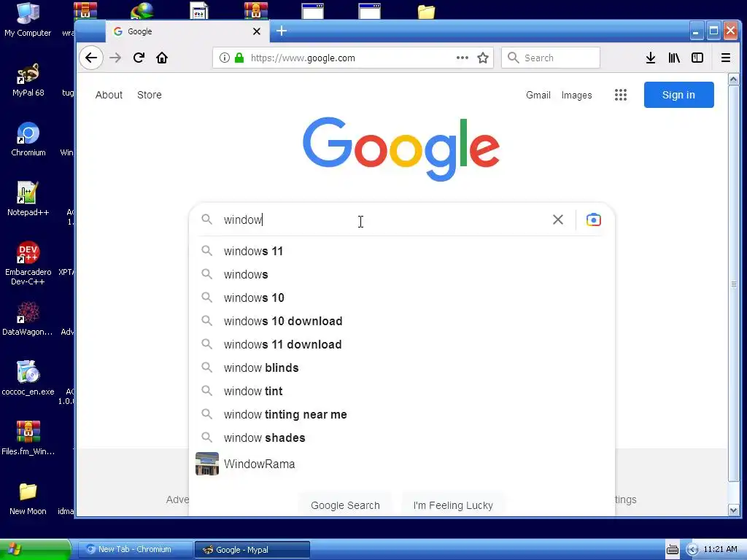Search by image with camera icon

click(x=594, y=219)
